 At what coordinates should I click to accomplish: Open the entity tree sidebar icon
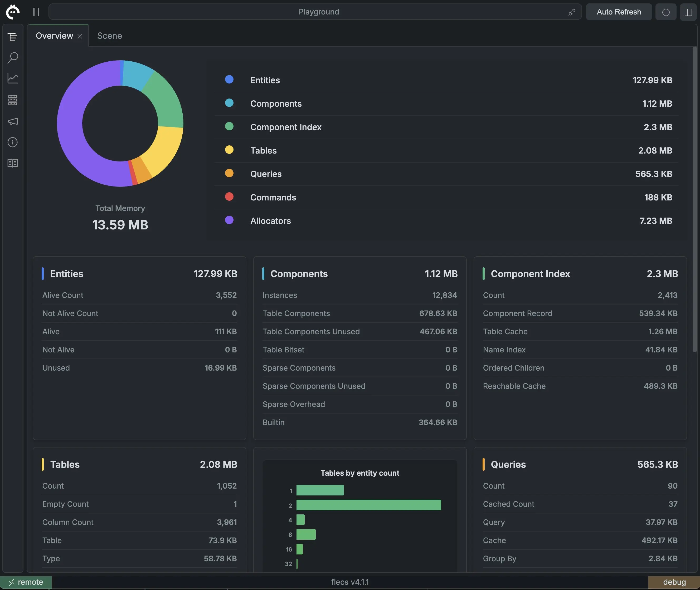(13, 37)
